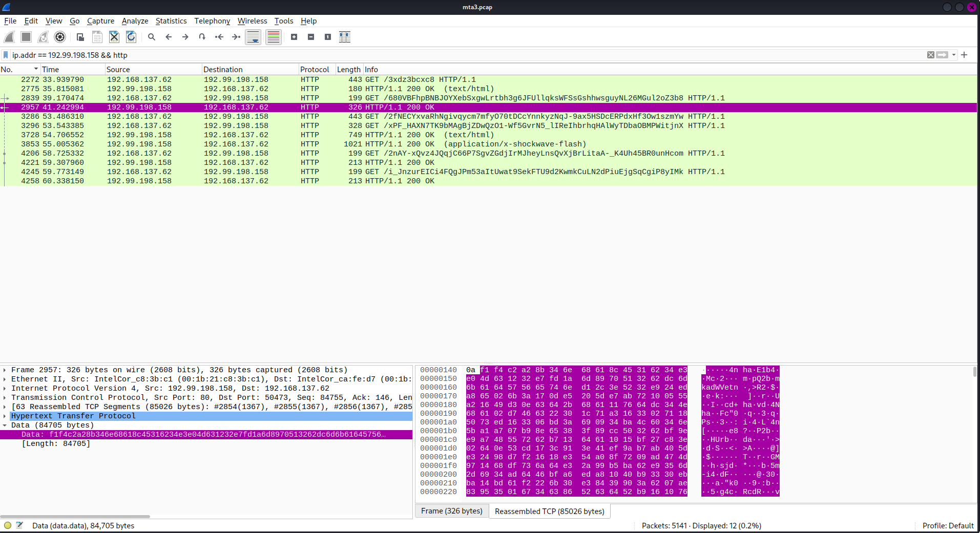Restart the current capture
The width and height of the screenshot is (980, 533).
[x=43, y=37]
